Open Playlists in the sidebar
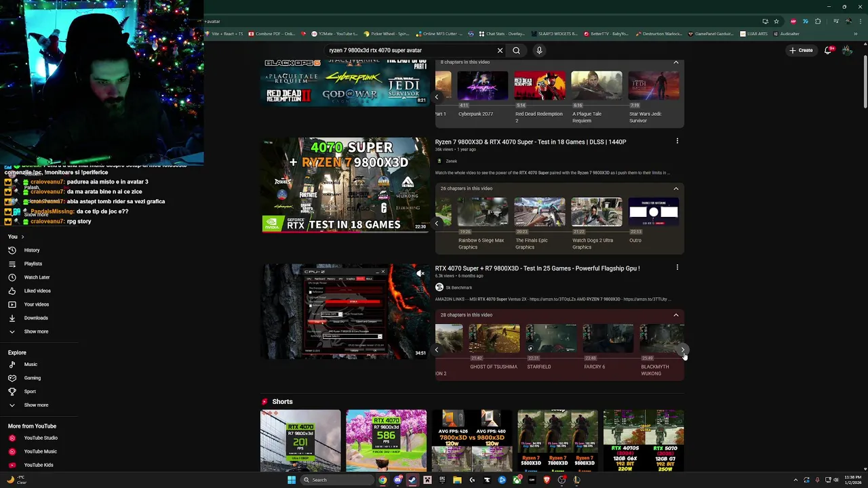The width and height of the screenshot is (868, 488). 33,264
